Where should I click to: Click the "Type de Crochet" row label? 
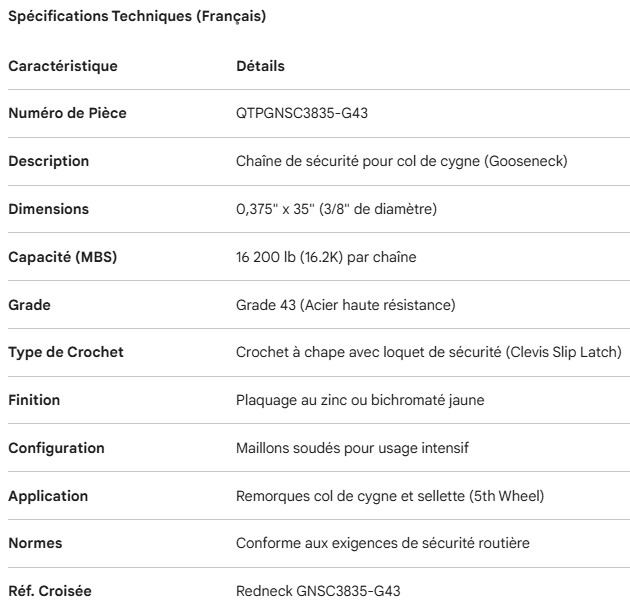pyautogui.click(x=66, y=352)
